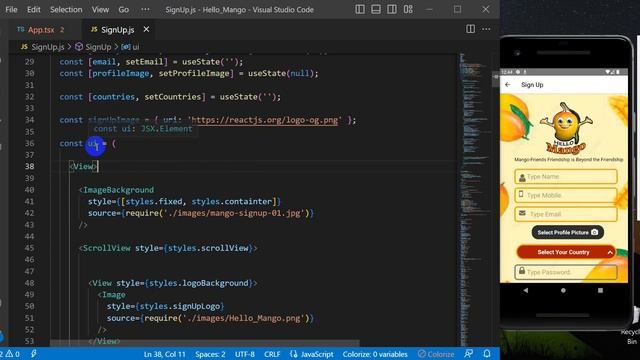
Task: Place cursor on ImageBackground tag
Action: (118, 190)
